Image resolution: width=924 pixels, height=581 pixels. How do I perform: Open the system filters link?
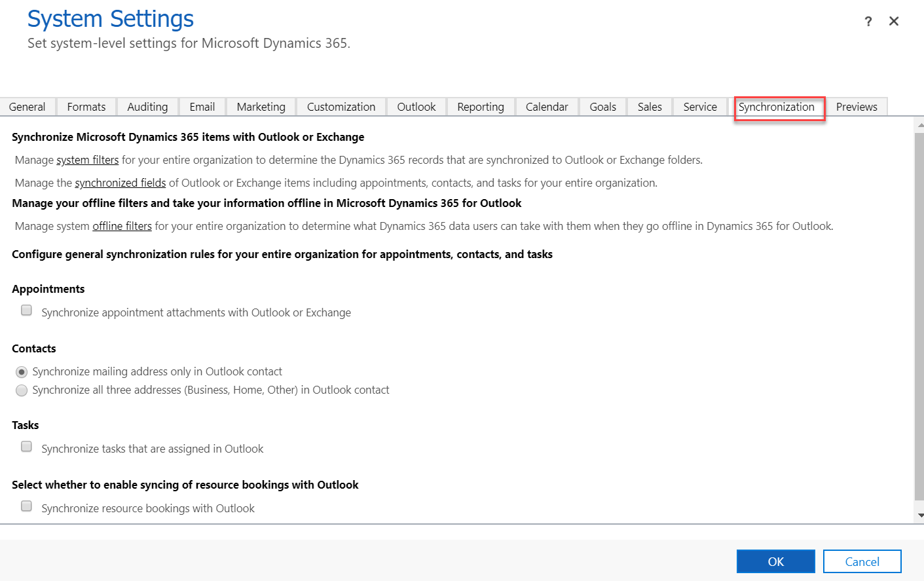pyautogui.click(x=87, y=159)
